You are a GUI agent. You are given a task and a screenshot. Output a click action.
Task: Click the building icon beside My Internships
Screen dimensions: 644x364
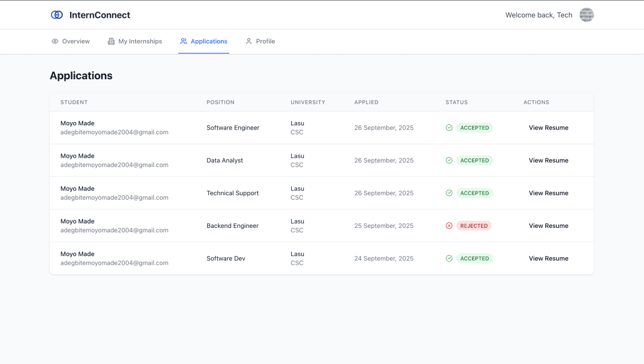111,41
